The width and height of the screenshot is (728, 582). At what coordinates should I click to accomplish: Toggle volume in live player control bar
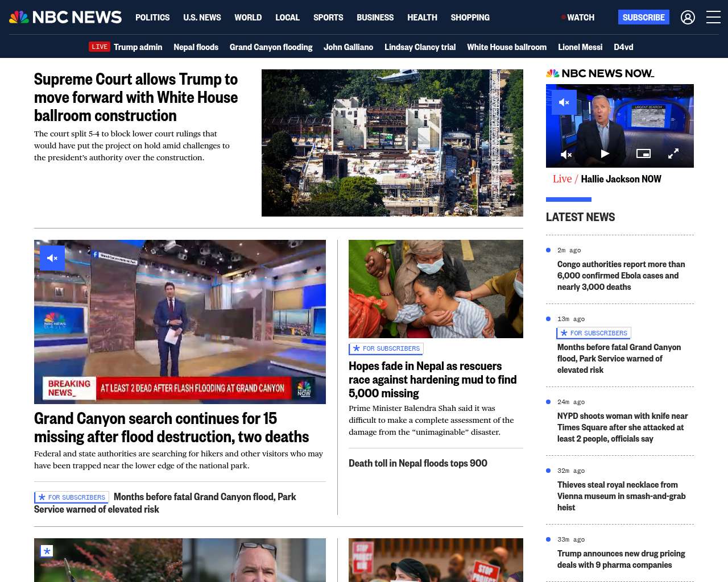(566, 154)
